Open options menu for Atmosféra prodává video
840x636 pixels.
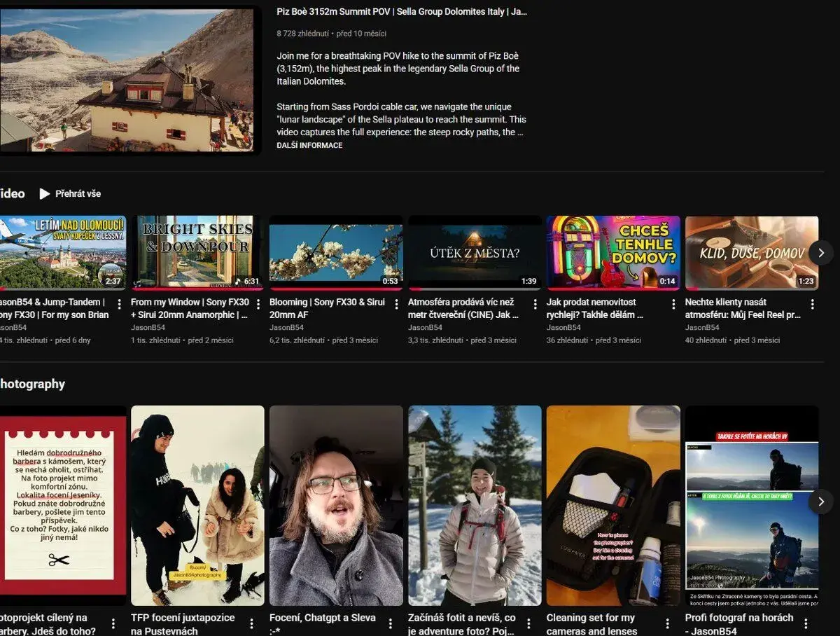[535, 304]
